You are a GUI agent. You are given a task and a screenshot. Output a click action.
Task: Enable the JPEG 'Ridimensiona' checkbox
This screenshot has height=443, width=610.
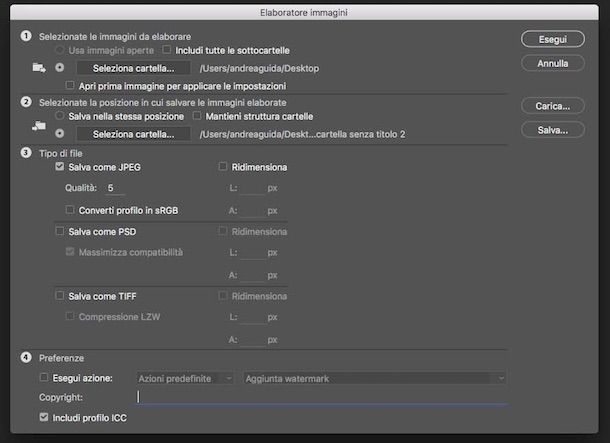[x=223, y=166]
